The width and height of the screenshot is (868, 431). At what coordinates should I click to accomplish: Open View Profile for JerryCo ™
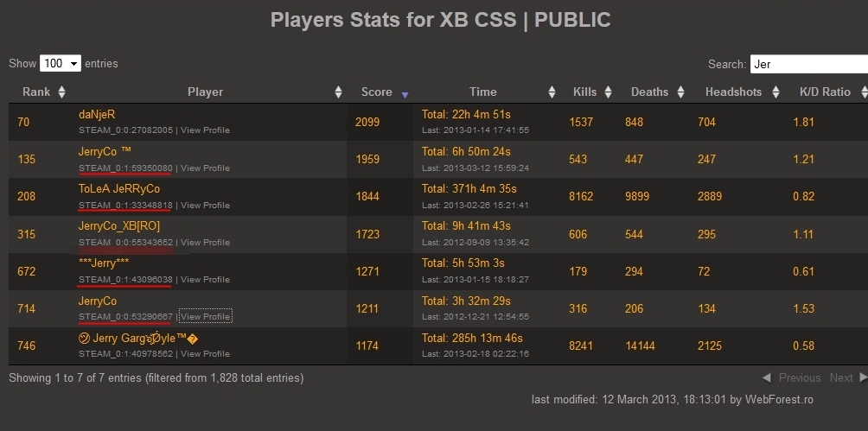(205, 168)
